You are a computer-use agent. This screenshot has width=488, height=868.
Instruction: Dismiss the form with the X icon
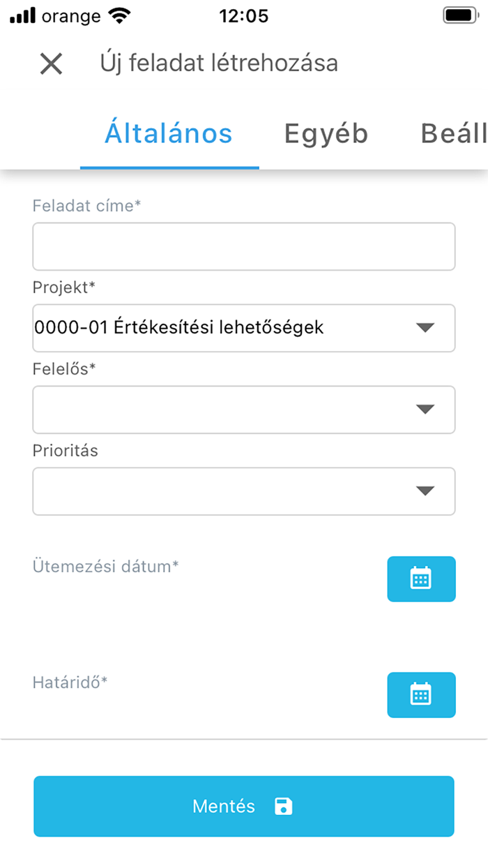point(50,63)
